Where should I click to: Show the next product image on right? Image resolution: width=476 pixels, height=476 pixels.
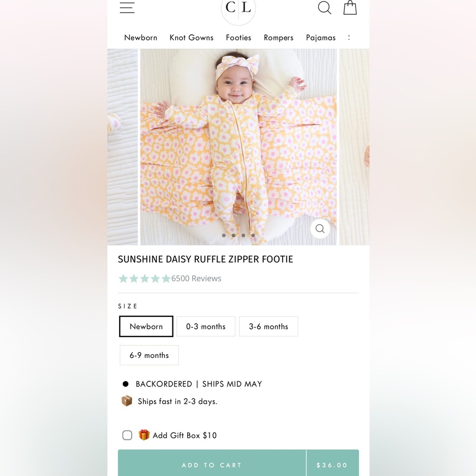click(354, 147)
